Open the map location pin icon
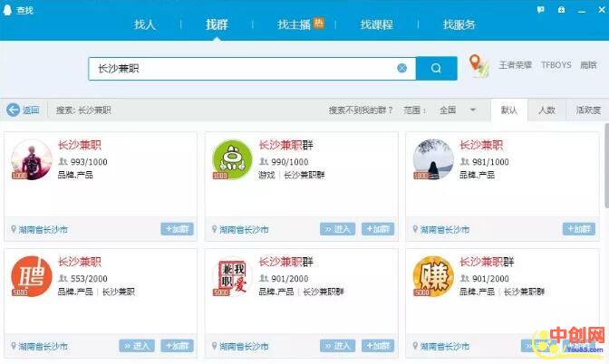This screenshot has width=609, height=364. 476,65
